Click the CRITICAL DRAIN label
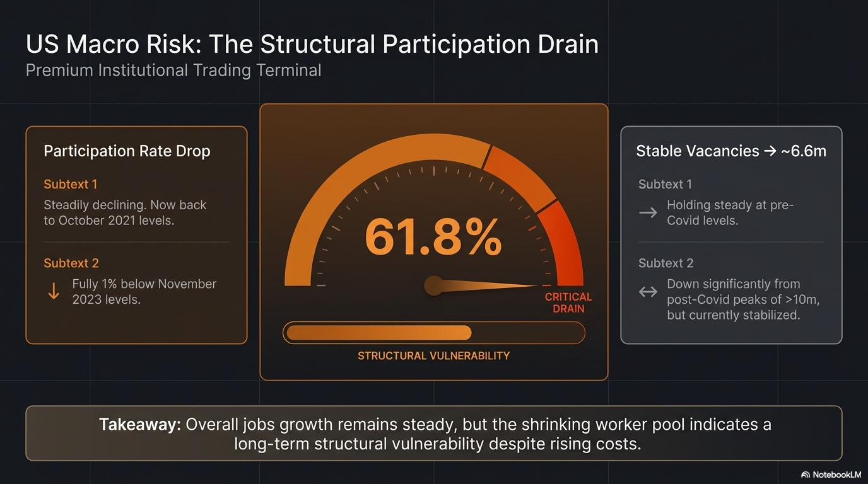Viewport: 868px width, 484px height. tap(568, 302)
